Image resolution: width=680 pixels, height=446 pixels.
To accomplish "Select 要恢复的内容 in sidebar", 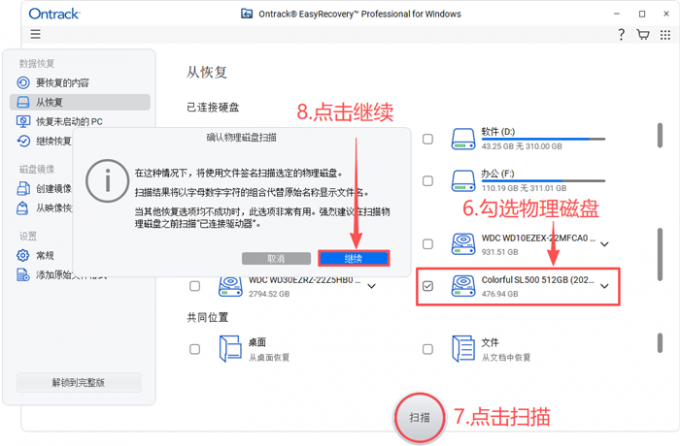I will [x=80, y=82].
